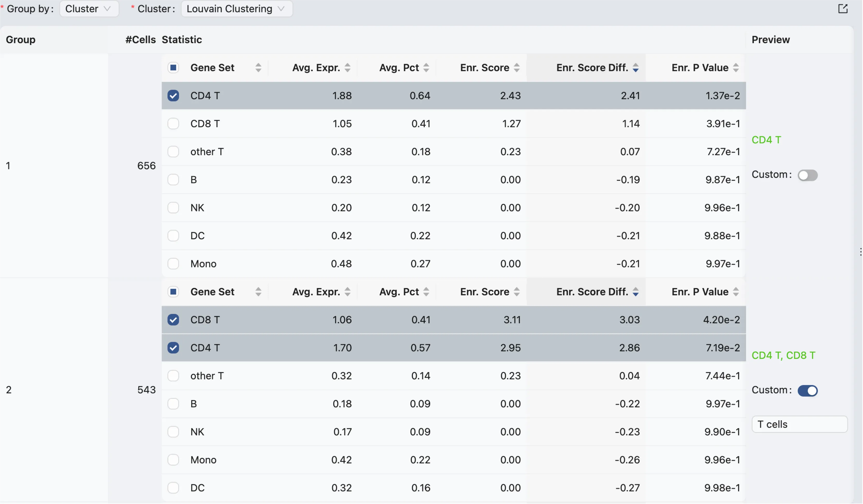Image resolution: width=863 pixels, height=504 pixels.
Task: Sort cluster 1 table by Avg. Pct
Action: 426,68
